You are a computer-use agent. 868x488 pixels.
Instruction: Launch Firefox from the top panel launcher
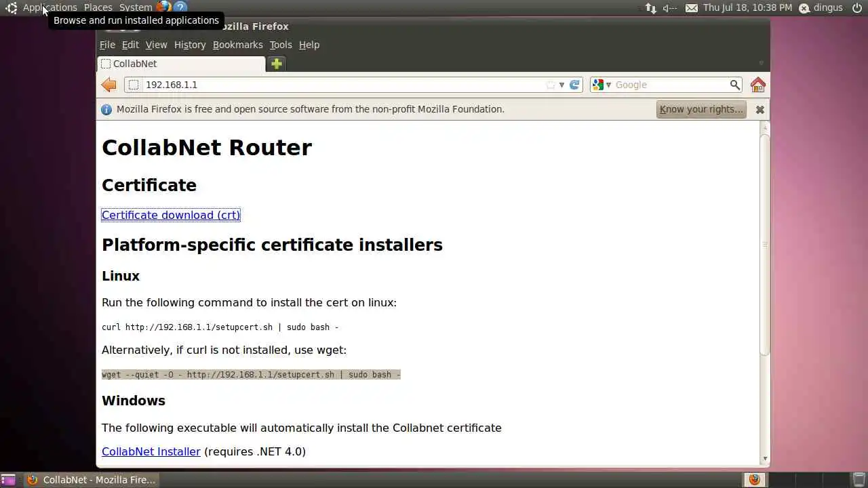[x=163, y=7]
